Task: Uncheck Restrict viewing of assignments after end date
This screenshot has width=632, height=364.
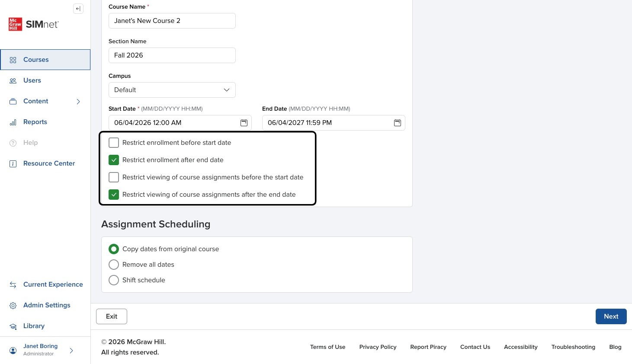Action: pos(114,195)
